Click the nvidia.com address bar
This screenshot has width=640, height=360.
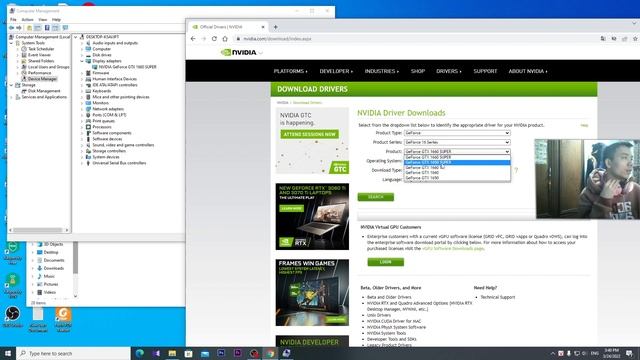[414, 39]
